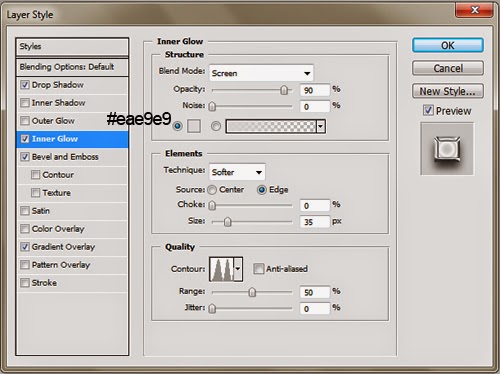The height and width of the screenshot is (374, 500).
Task: Enable the Anti-aliased checkbox
Action: [x=258, y=269]
